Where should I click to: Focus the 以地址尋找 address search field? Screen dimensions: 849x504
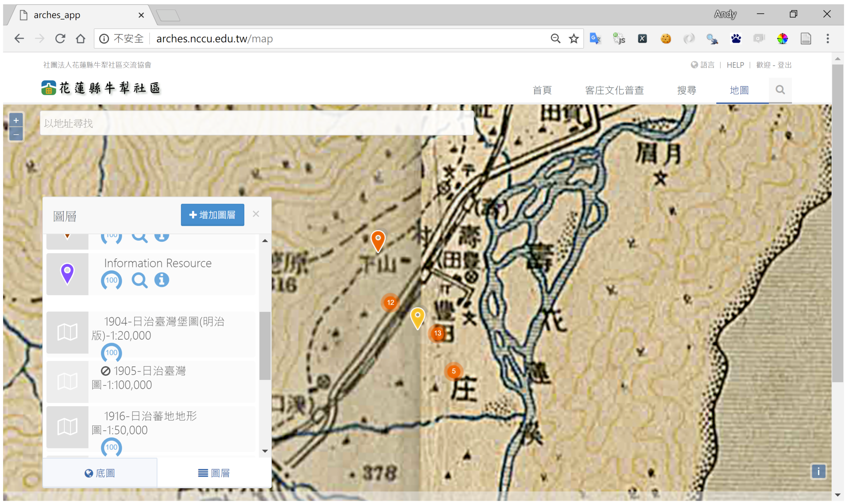(x=256, y=123)
